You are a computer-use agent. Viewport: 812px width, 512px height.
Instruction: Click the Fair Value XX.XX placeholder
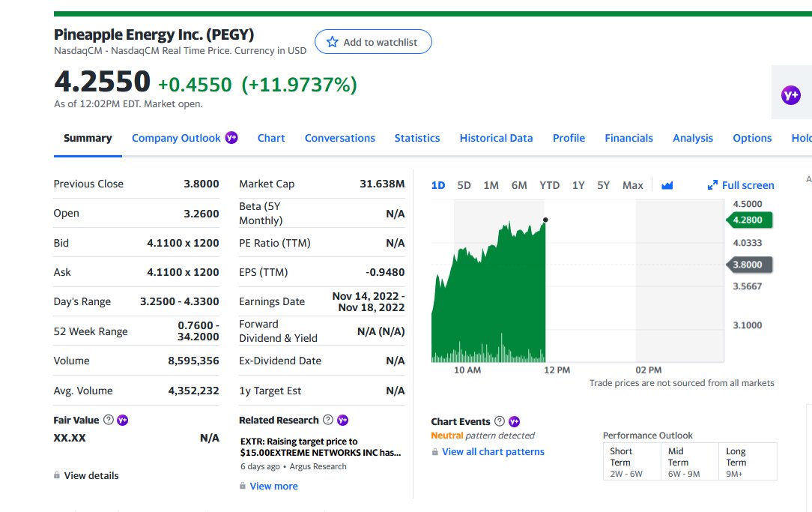pos(70,438)
